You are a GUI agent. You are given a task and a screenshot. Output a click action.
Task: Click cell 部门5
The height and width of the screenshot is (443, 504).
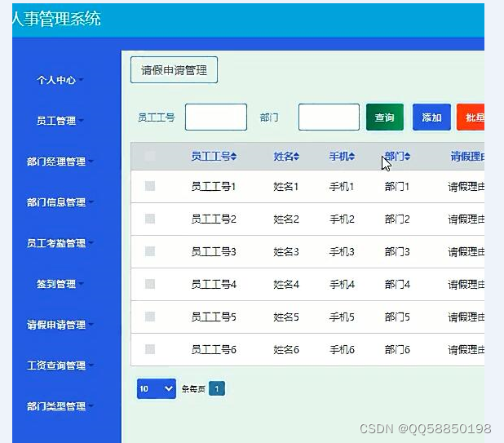pyautogui.click(x=397, y=317)
